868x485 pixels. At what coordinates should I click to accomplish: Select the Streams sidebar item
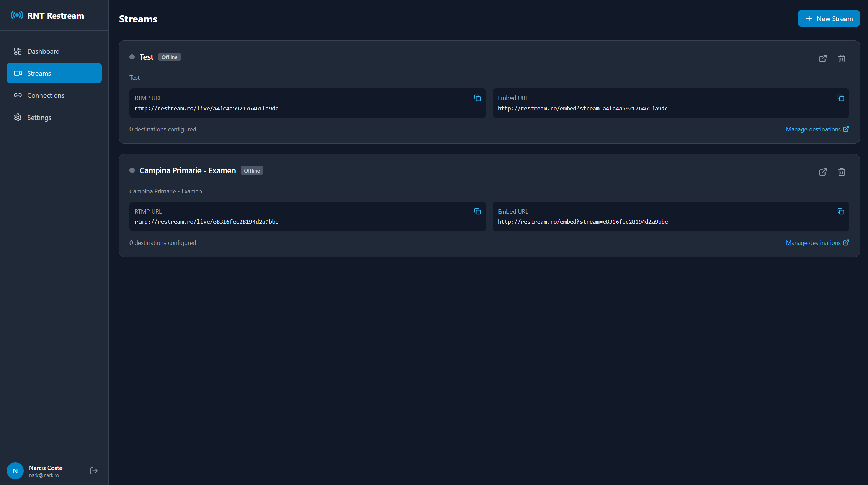point(54,73)
